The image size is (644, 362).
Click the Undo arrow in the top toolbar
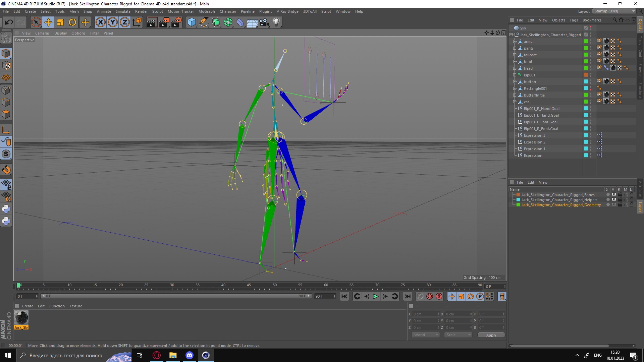[9, 22]
